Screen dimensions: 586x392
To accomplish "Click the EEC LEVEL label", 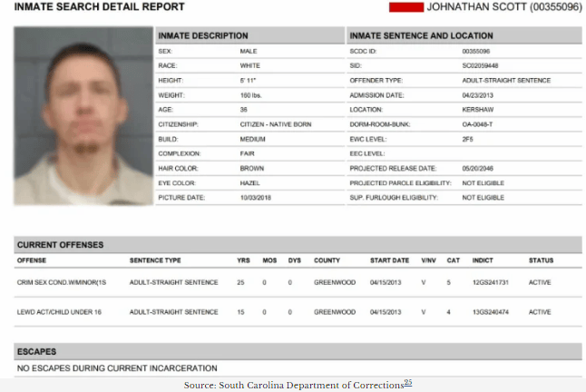I will (x=367, y=153).
